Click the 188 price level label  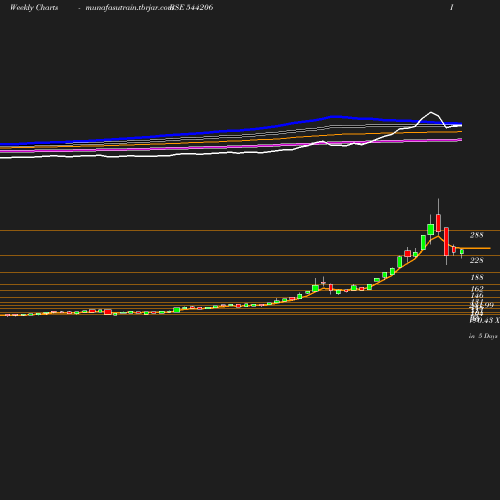(x=477, y=277)
